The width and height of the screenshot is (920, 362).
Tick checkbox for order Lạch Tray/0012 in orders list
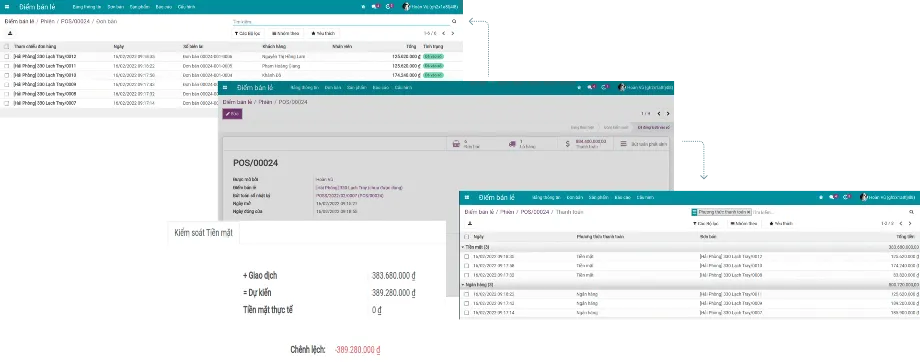(x=7, y=56)
